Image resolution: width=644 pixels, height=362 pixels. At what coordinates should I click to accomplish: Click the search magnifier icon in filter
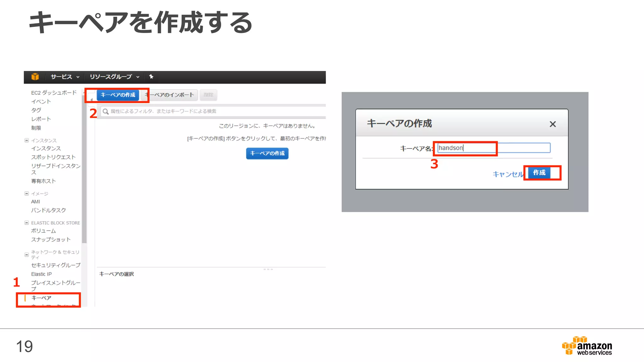click(106, 112)
